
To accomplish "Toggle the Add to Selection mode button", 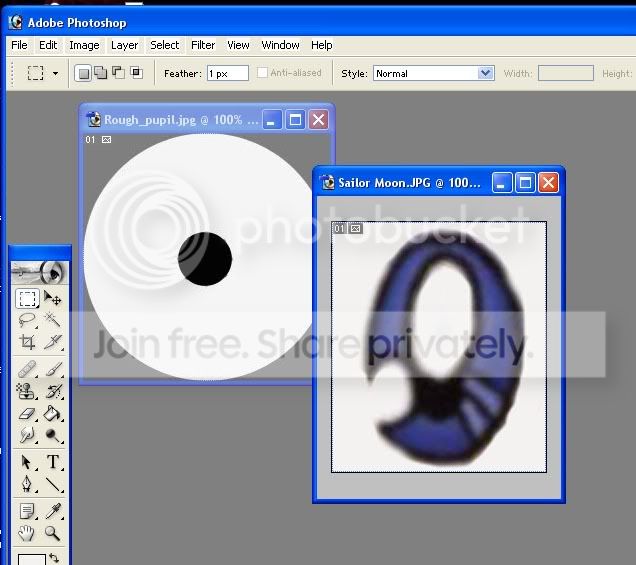I will point(101,73).
